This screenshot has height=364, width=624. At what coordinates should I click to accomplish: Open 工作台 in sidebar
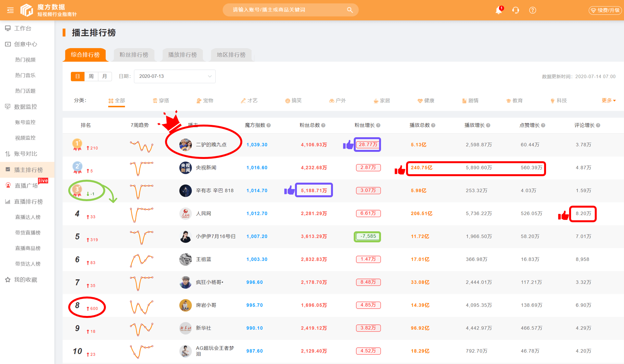[22, 28]
